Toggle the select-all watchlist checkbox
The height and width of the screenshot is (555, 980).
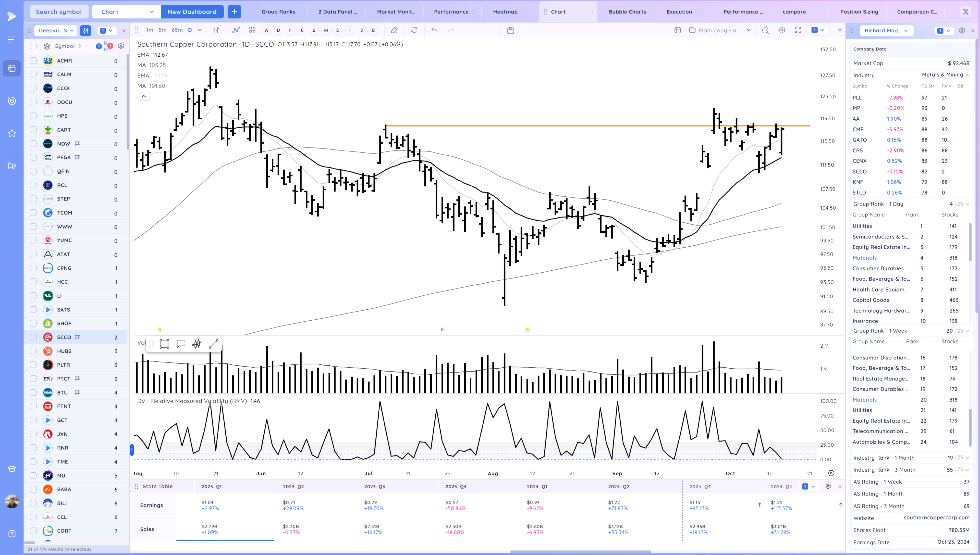click(x=34, y=46)
